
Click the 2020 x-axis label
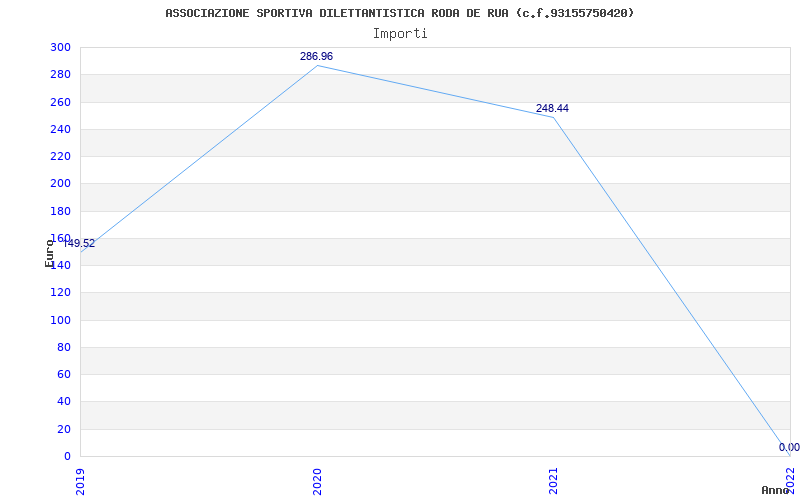[317, 481]
